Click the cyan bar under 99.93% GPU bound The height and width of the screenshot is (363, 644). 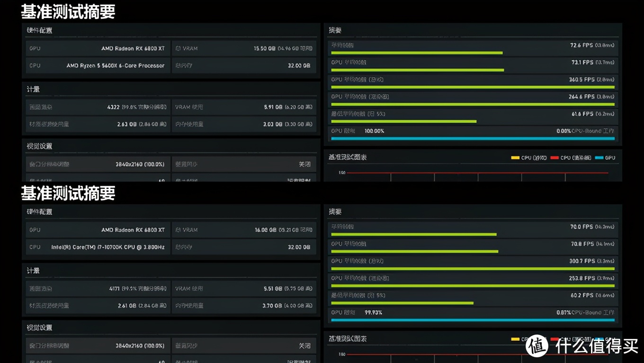(473, 320)
